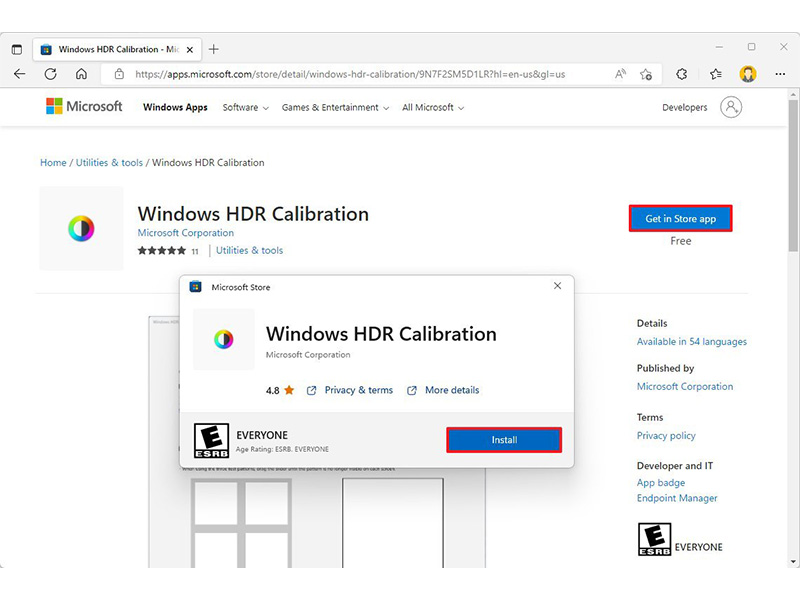Click the 4.8 star rating in dialog
The image size is (800, 600).
coord(280,390)
